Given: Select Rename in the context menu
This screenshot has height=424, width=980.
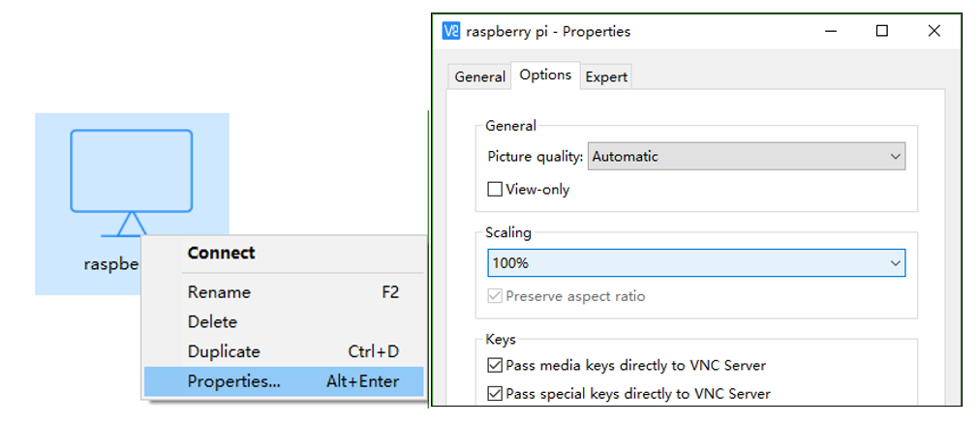Looking at the screenshot, I should (284, 292).
